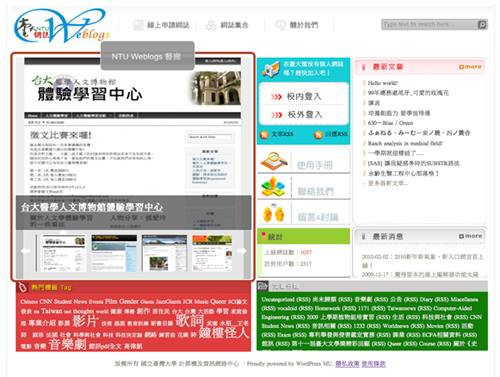Select the first gallery thumbnail
This screenshot has width=500, height=377.
click(63, 253)
